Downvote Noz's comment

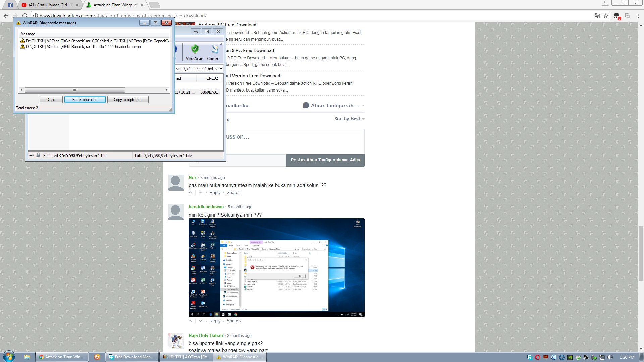(x=200, y=192)
